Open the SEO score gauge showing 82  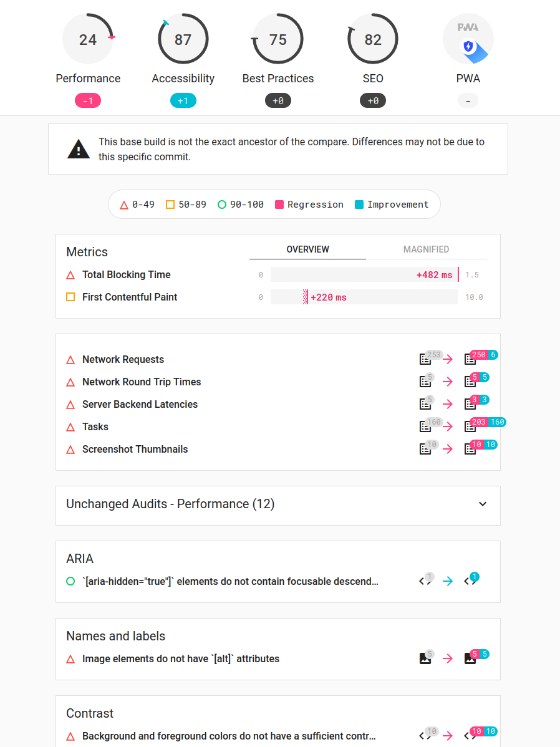(373, 39)
